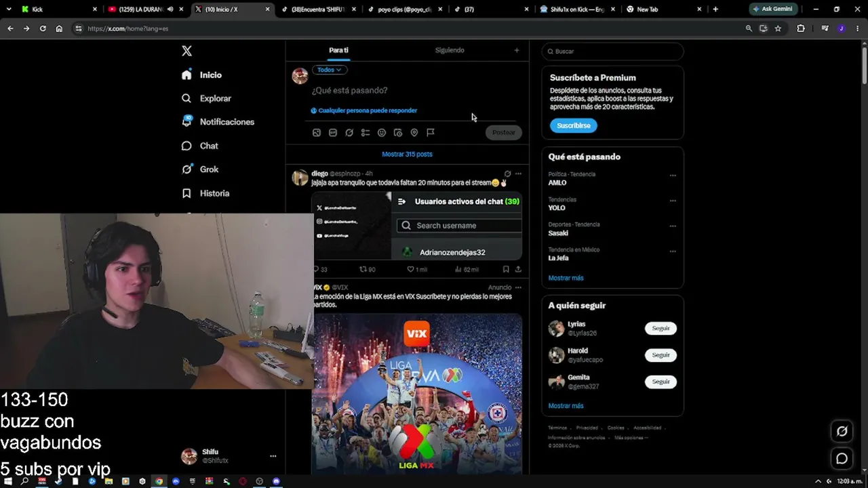Viewport: 868px width, 488px height.
Task: Bookmark diego's post
Action: pyautogui.click(x=506, y=269)
